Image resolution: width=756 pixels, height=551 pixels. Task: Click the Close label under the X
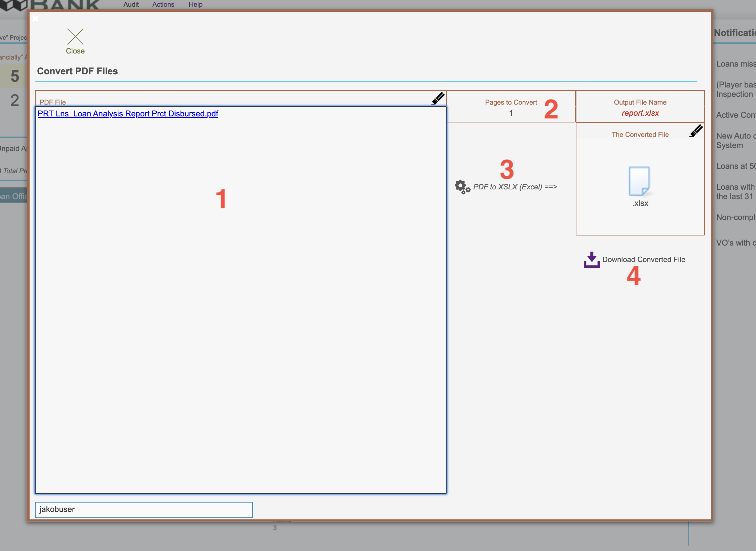coord(75,51)
